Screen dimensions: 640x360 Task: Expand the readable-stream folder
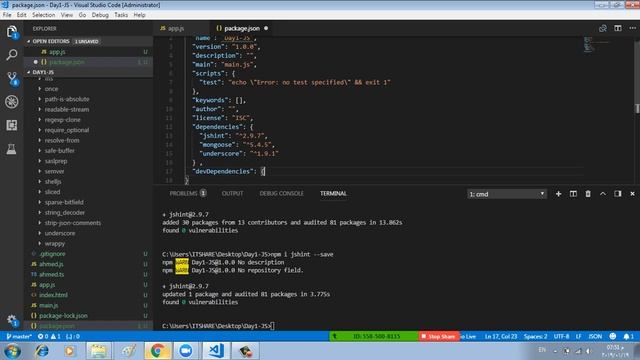67,109
